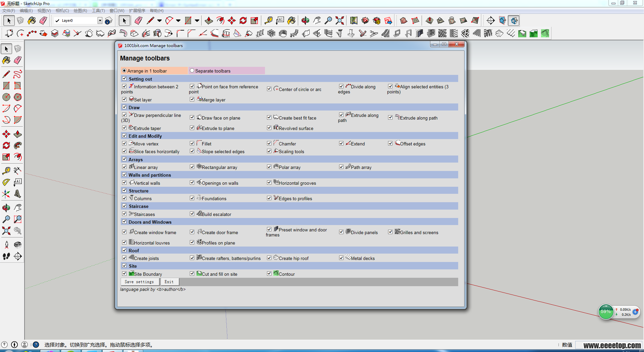Viewport: 644px width, 352px height.
Task: Select 'Arrange in 1 toolbar' radio option
Action: pos(124,71)
